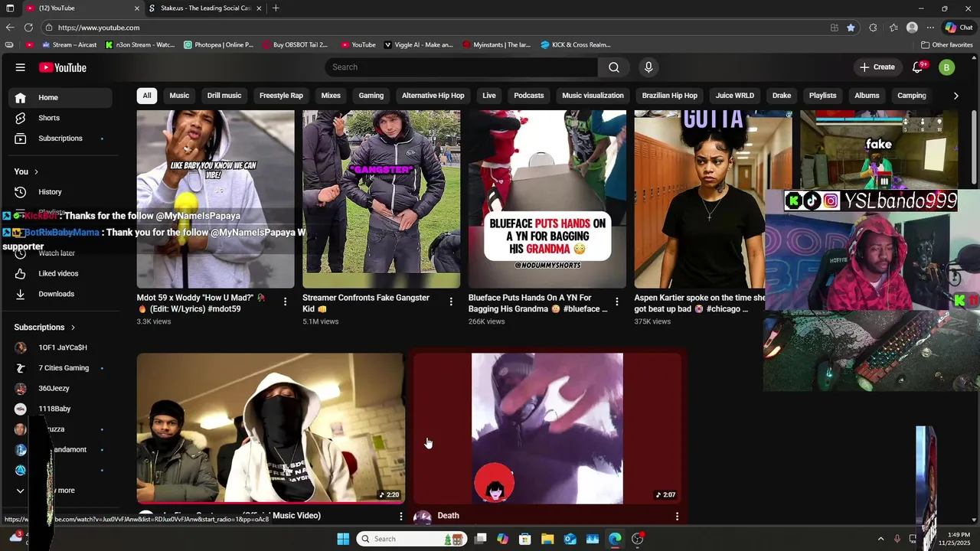The width and height of the screenshot is (980, 551).
Task: Open Microsoft Store from the taskbar
Action: [x=524, y=539]
